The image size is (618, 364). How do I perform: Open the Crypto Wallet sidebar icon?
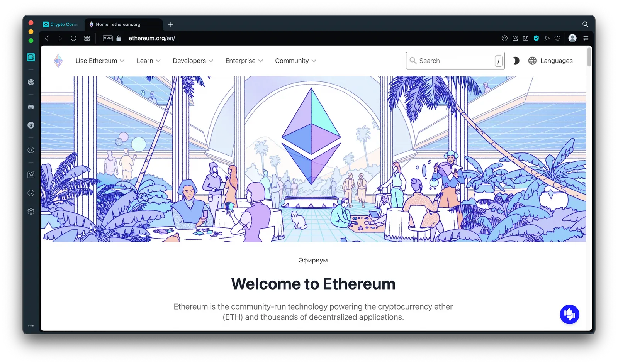pos(31,57)
